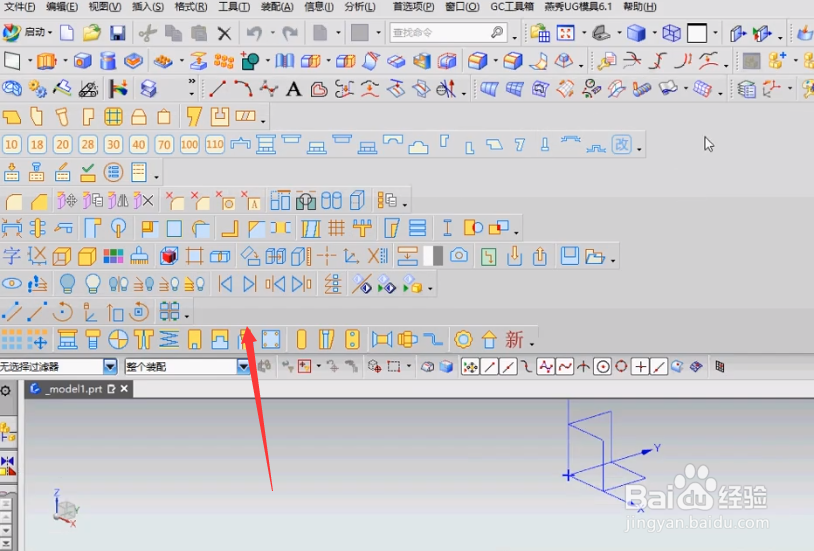This screenshot has width=814, height=551.
Task: Expand the 新 mold toolbar overflow arrow
Action: point(532,344)
